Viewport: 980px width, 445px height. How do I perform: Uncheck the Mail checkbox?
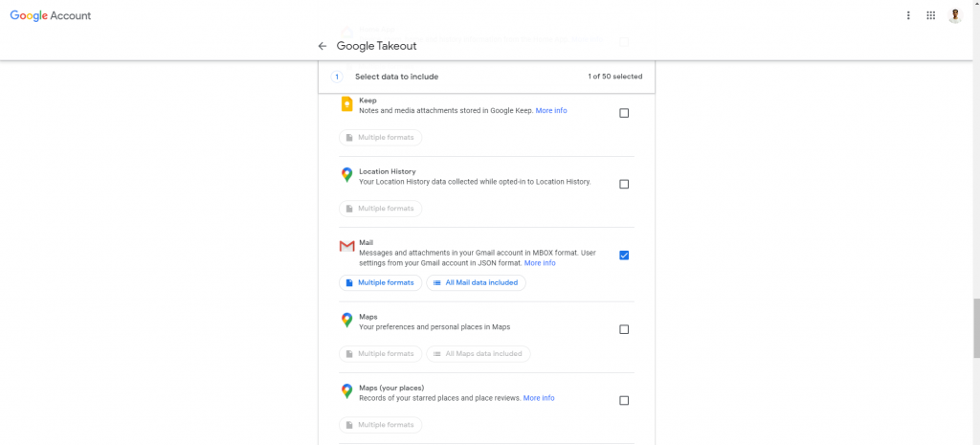pyautogui.click(x=624, y=255)
